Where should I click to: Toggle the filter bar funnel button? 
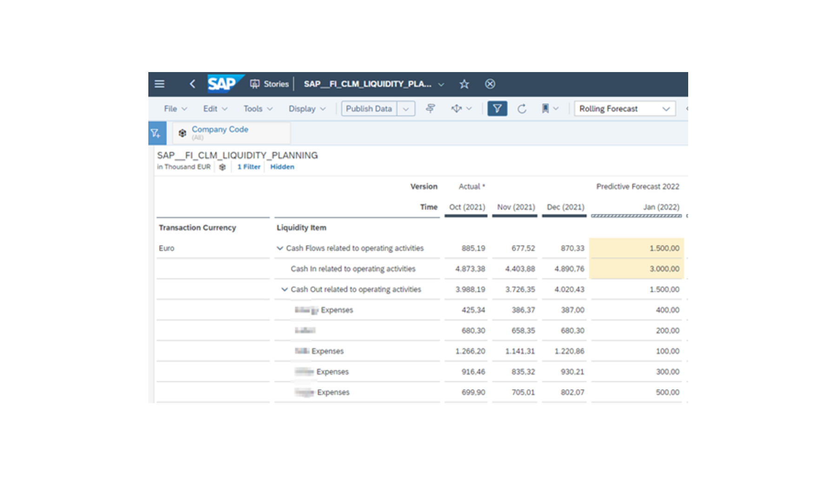497,109
